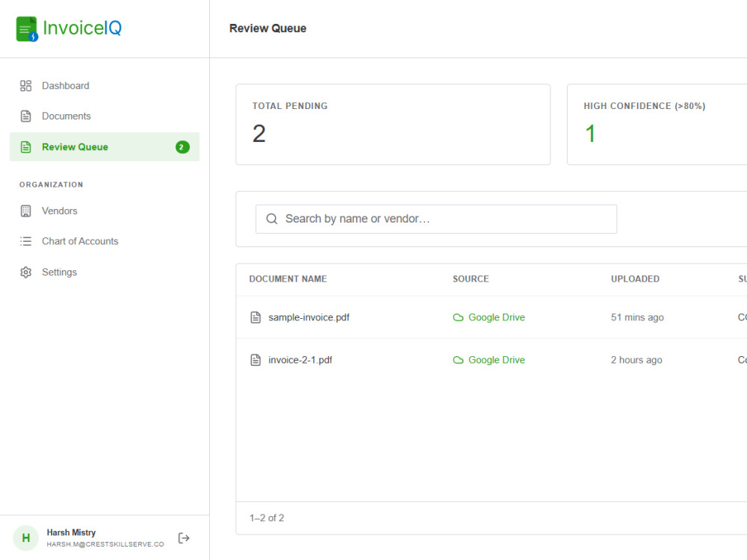
Task: Click the Vendors building icon
Action: [25, 211]
